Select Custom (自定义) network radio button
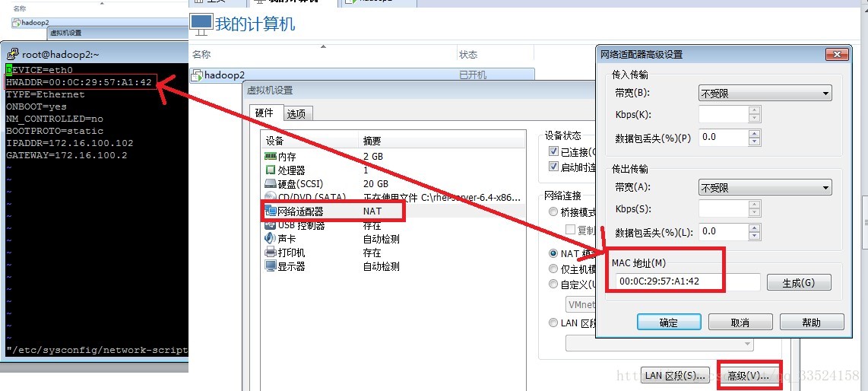Screen dimensions: 868x391 coord(553,284)
